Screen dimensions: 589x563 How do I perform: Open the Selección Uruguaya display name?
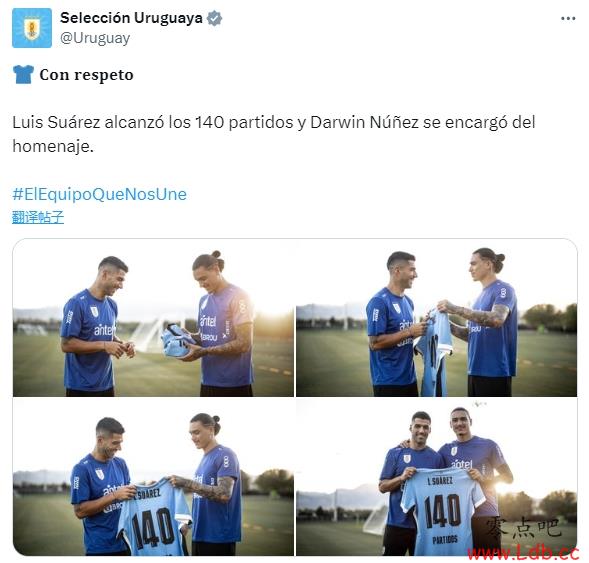click(131, 18)
